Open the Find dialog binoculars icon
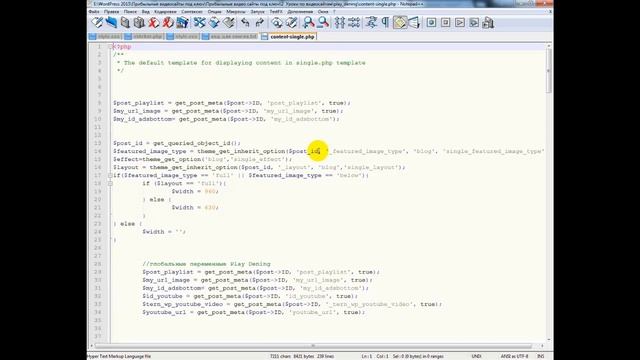The width and height of the screenshot is (640, 360). [x=277, y=23]
